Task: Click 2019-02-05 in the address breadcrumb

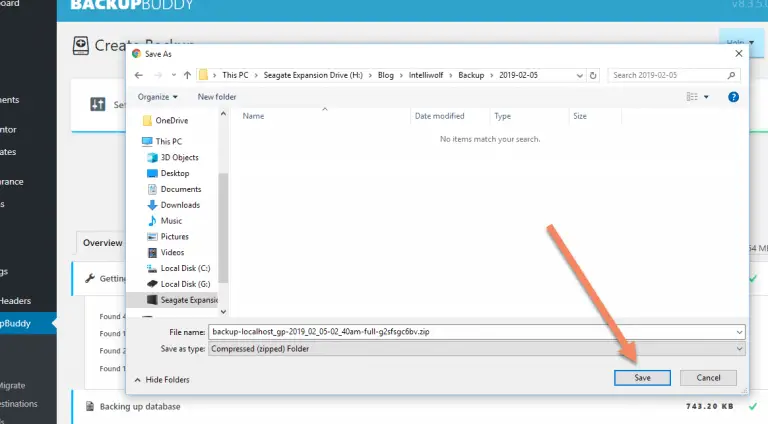Action: (518, 75)
